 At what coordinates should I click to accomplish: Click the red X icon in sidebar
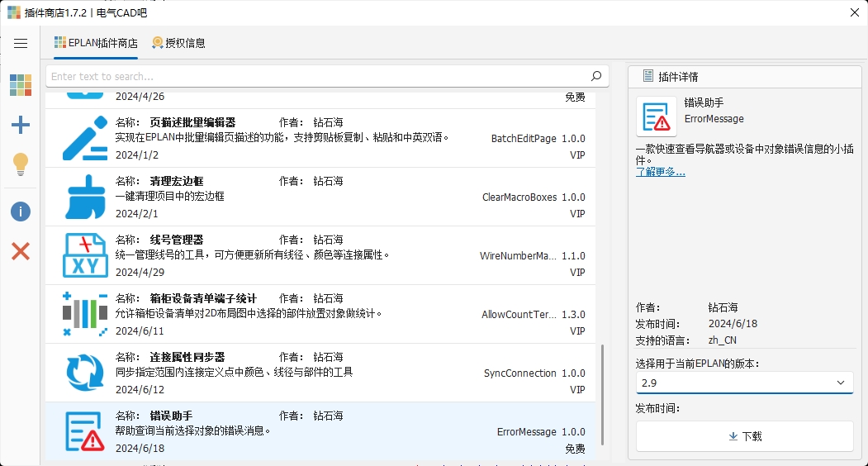coord(21,251)
